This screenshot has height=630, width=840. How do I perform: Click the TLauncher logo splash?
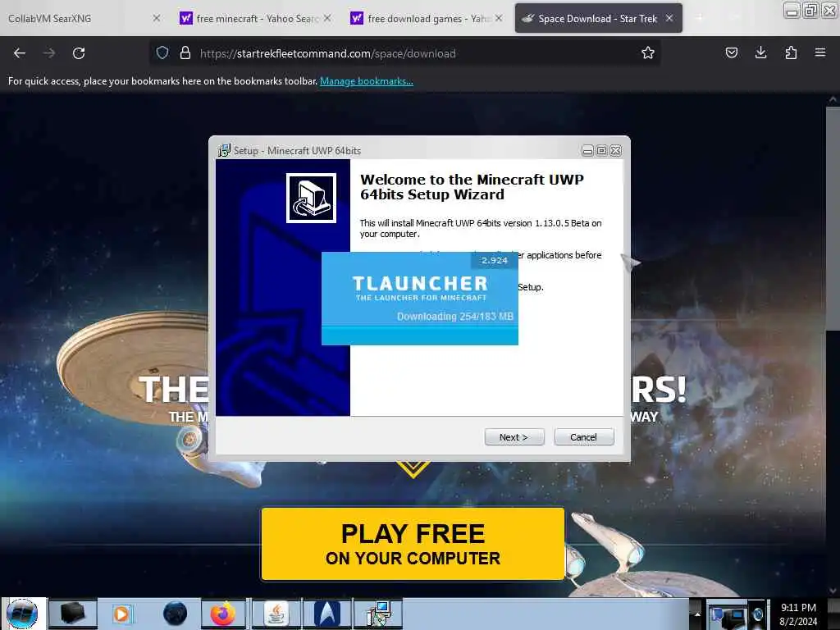[420, 288]
